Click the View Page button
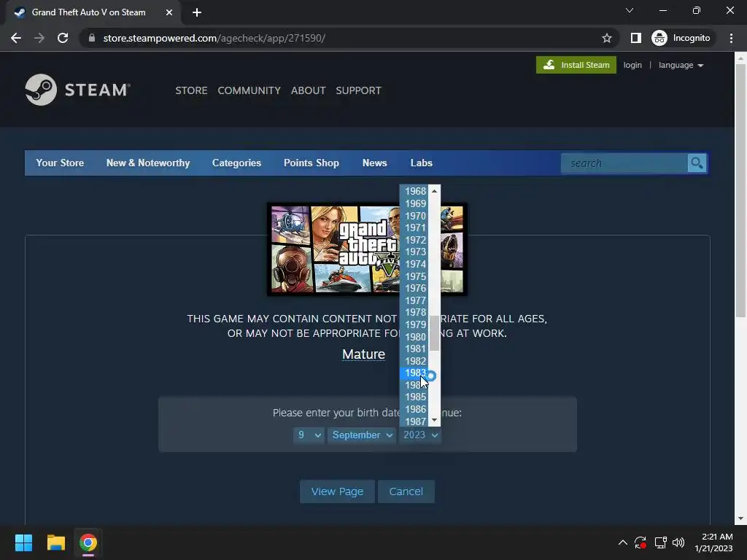747x560 pixels. 337,491
